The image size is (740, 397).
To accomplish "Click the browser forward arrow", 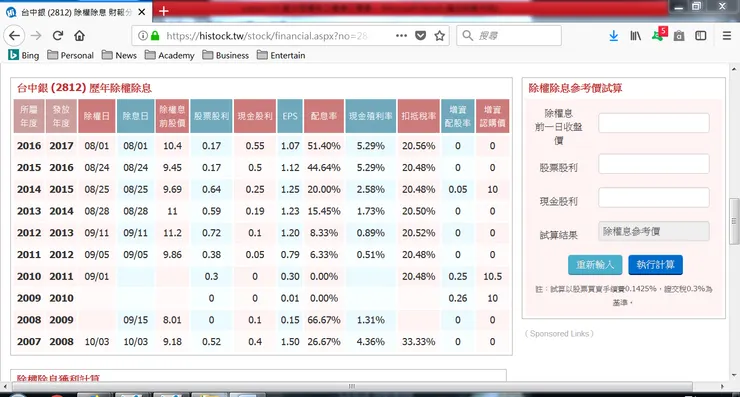I will click(x=36, y=36).
